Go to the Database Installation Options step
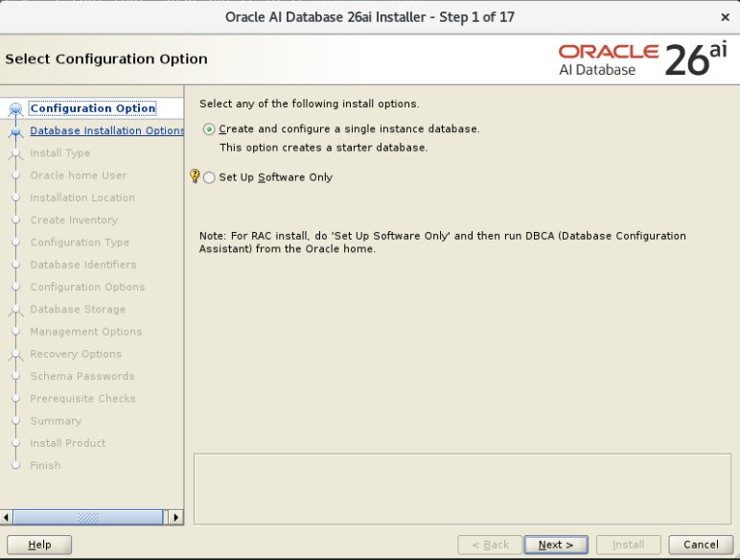This screenshot has height=560, width=740. click(x=107, y=130)
